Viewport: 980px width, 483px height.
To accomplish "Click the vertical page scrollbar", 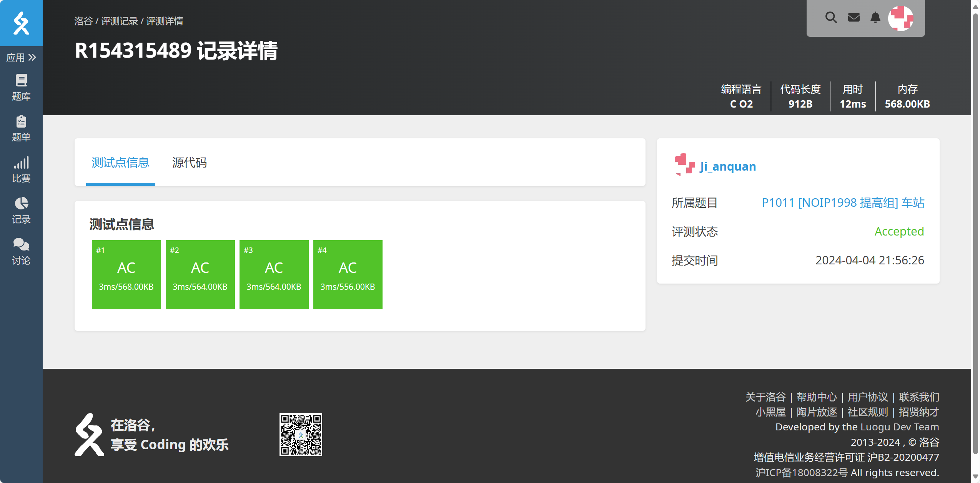I will (975, 231).
